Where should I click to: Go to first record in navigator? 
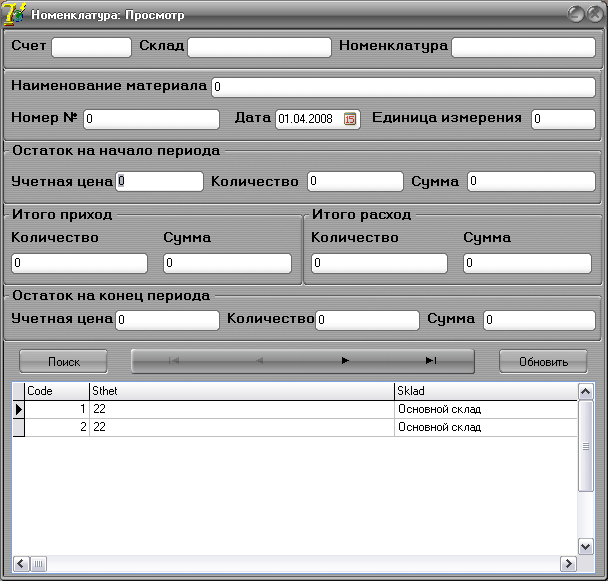click(x=174, y=361)
